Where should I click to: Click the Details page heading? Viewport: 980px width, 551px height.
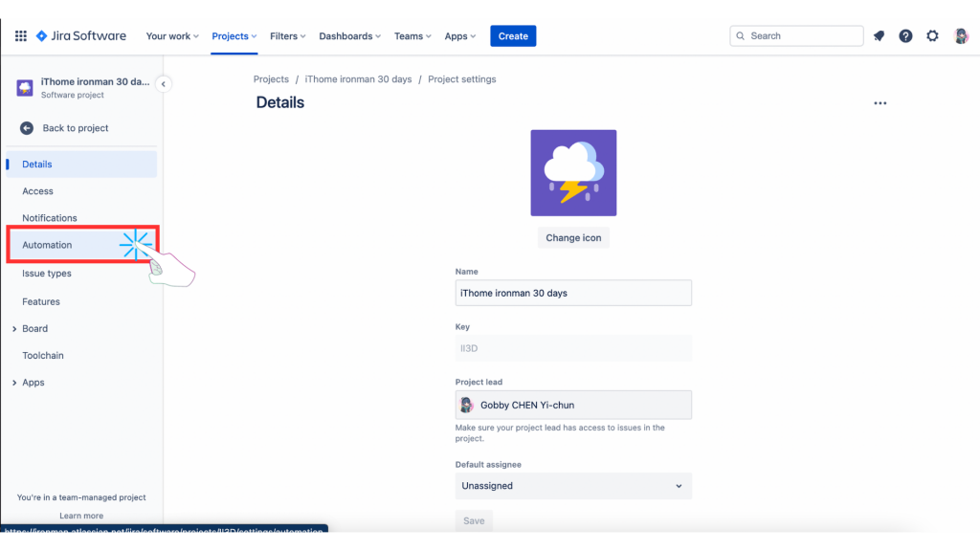[280, 102]
